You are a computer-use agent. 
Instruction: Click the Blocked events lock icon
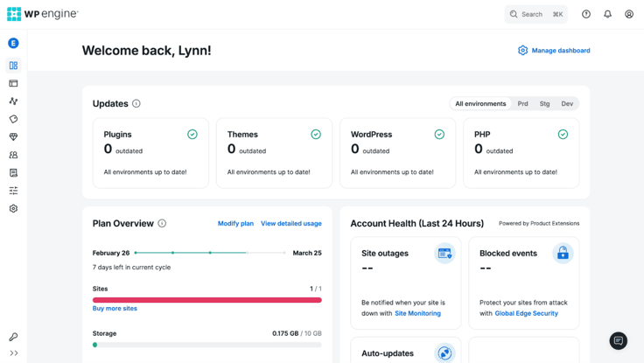point(563,254)
